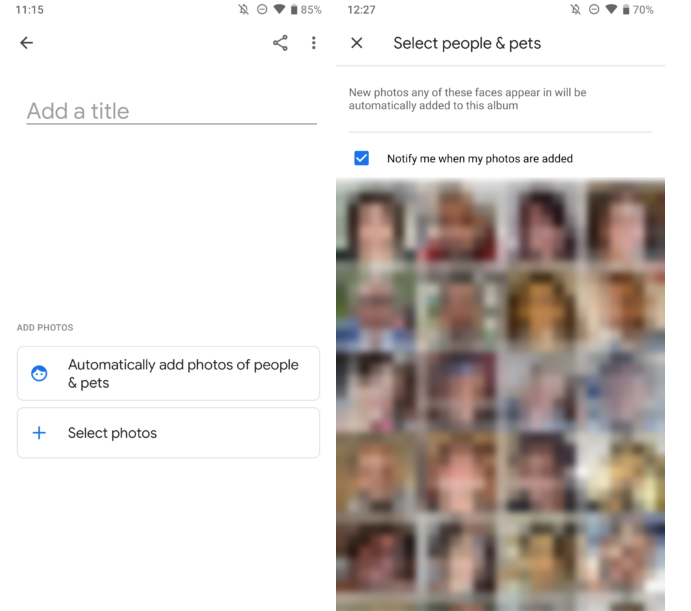Tap the do-not-disturb icon in right status bar
The image size is (691, 611).
point(594,9)
